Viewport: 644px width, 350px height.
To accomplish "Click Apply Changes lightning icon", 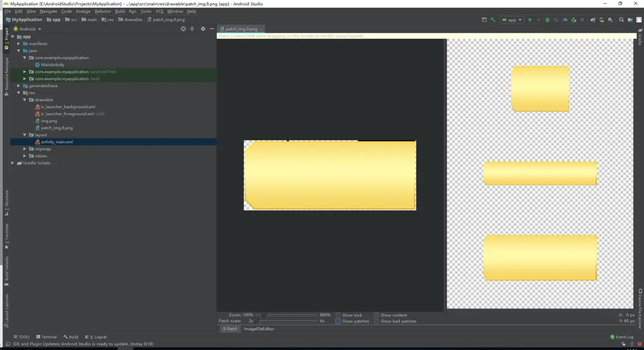I will point(539,20).
